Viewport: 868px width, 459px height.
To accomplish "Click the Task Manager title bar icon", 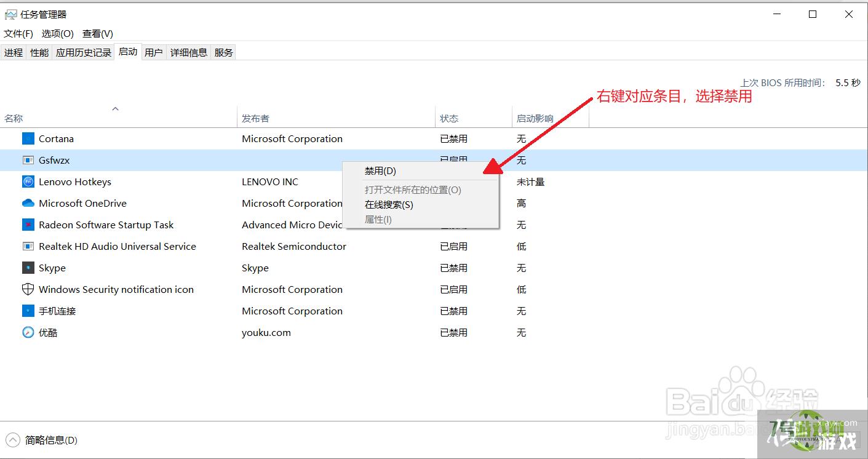I will click(x=10, y=14).
